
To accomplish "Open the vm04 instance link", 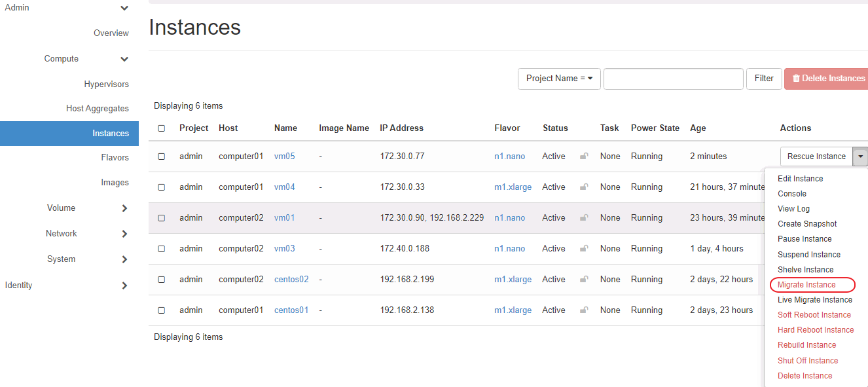I will coord(285,187).
